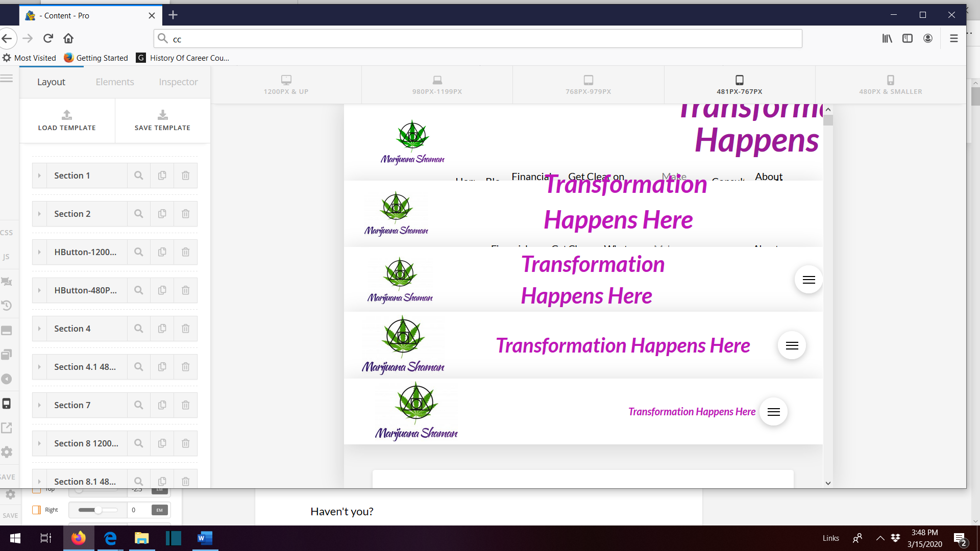
Task: Open hamburger menu beside small Transformation text
Action: tap(773, 412)
